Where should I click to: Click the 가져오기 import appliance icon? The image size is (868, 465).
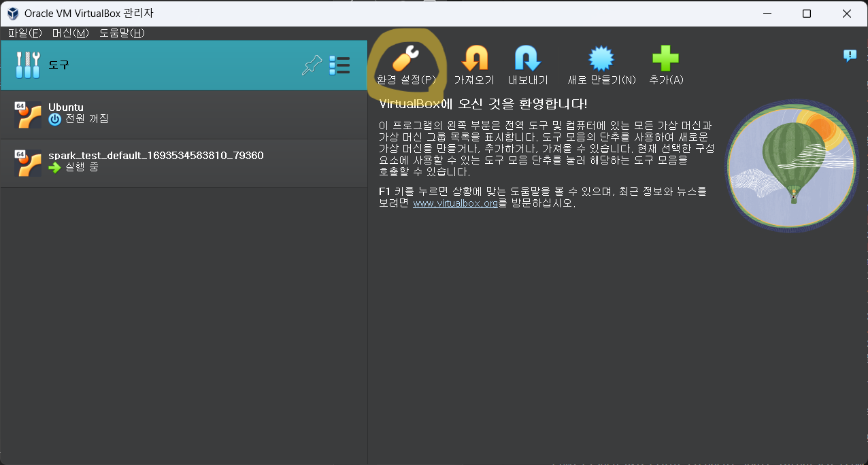474,58
